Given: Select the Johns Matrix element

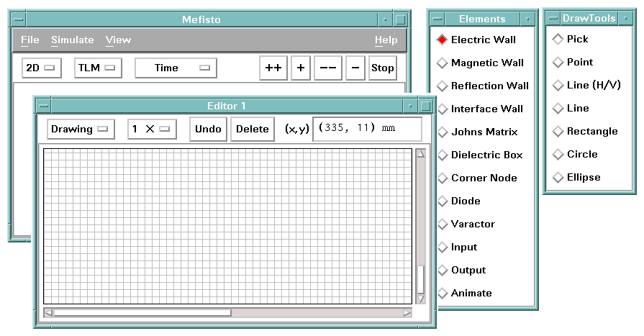Looking at the screenshot, I should [477, 132].
